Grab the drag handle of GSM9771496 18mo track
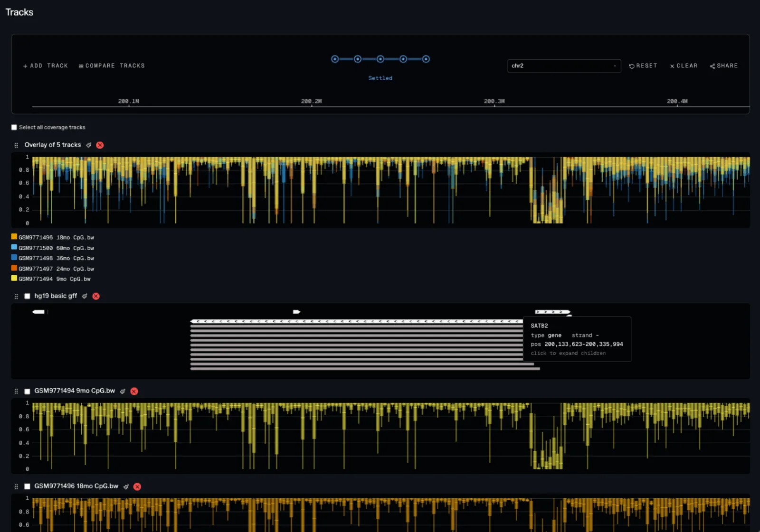This screenshot has width=760, height=532. click(x=16, y=486)
